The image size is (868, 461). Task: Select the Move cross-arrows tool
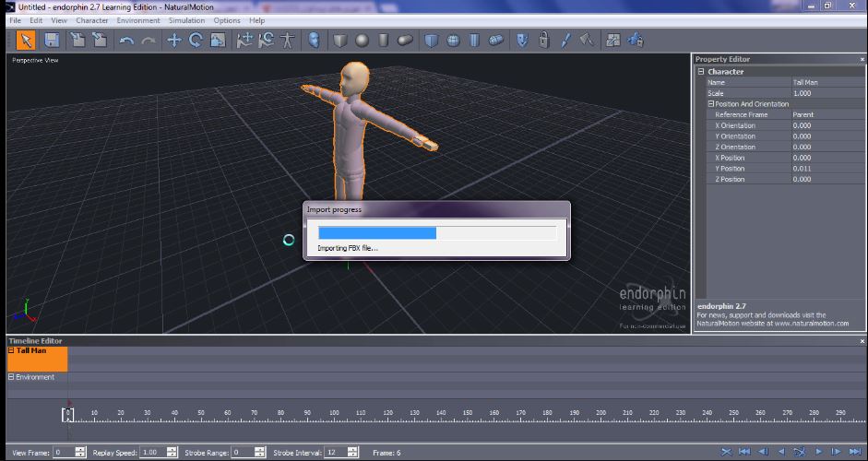pyautogui.click(x=174, y=41)
